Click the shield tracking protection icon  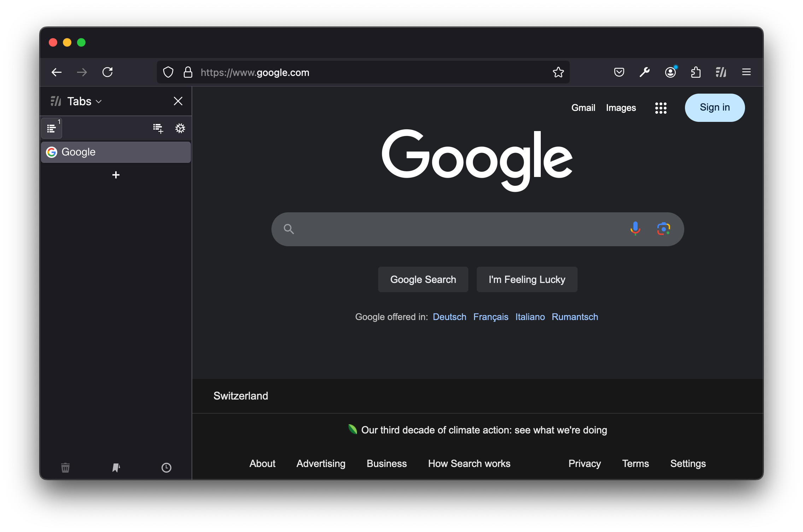tap(168, 72)
